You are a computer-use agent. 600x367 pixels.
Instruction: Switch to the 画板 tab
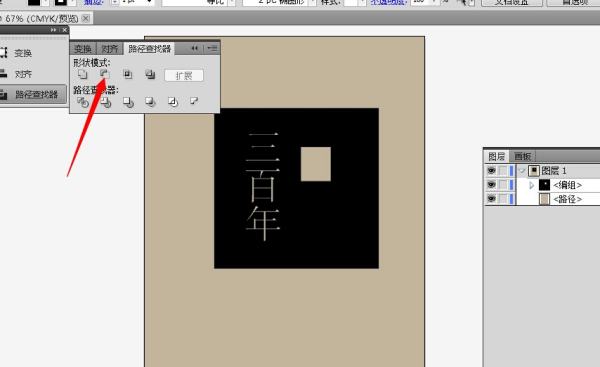pos(522,156)
